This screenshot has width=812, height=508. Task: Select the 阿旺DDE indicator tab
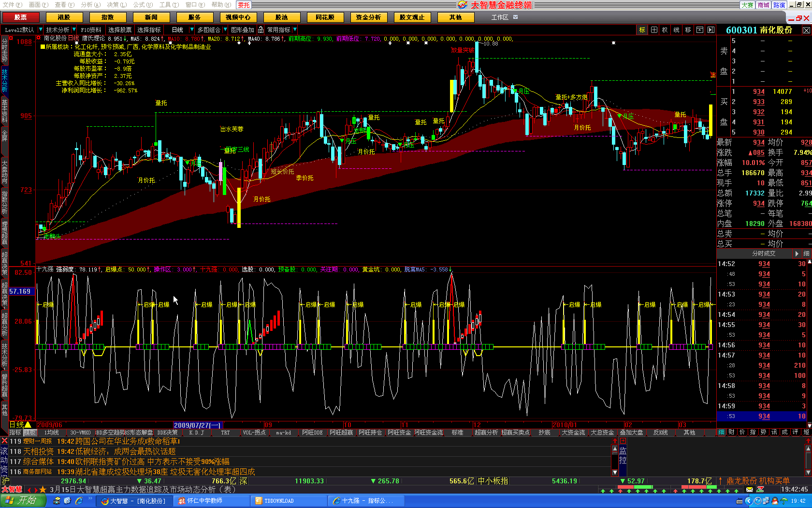point(312,433)
